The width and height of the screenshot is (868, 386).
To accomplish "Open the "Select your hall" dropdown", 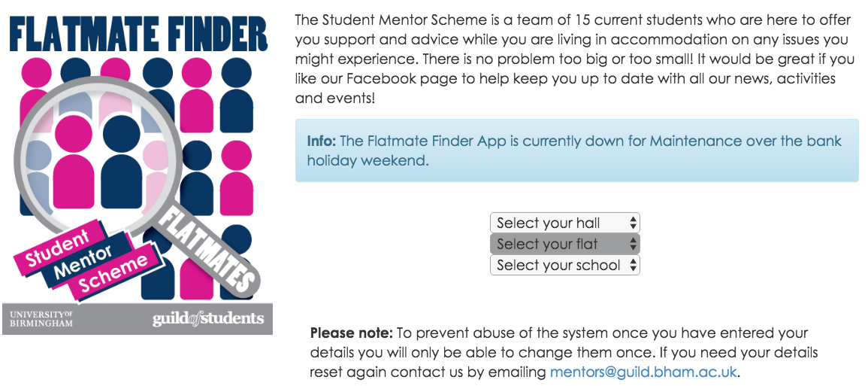I will pos(564,223).
